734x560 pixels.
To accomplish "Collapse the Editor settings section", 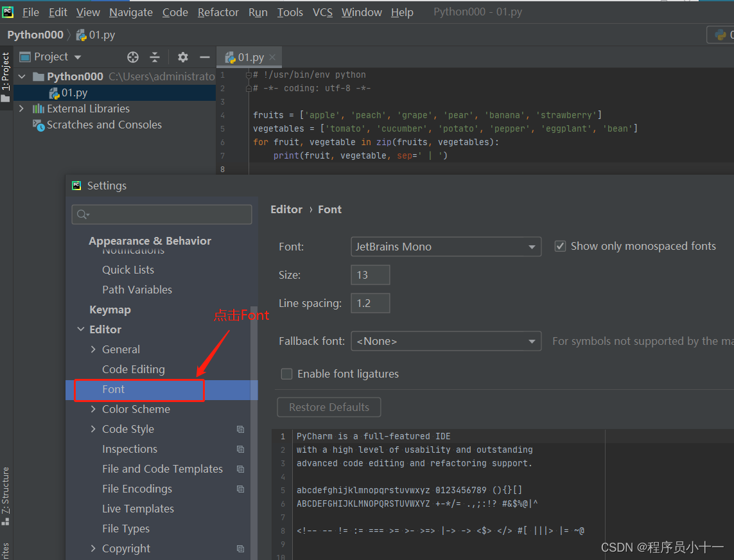I will (81, 329).
